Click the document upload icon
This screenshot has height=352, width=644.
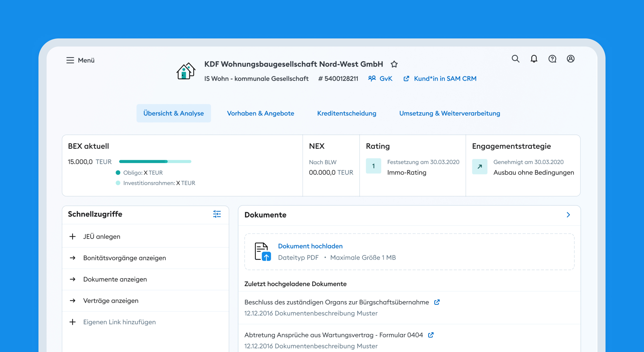tap(262, 252)
